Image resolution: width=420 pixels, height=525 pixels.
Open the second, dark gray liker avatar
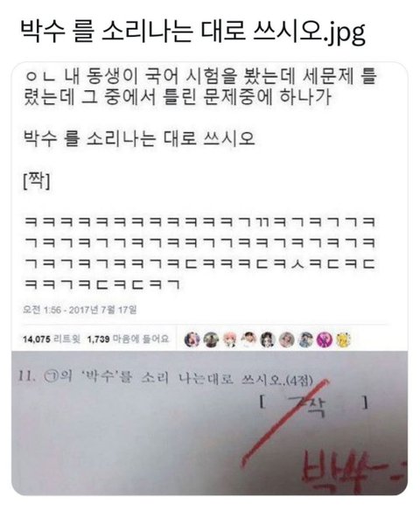click(x=211, y=339)
